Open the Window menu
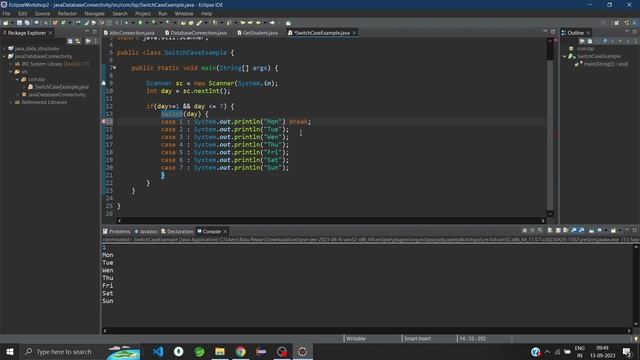The height and width of the screenshot is (360, 640). (x=184, y=13)
